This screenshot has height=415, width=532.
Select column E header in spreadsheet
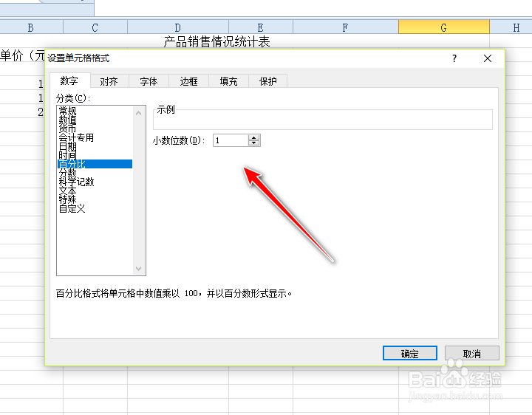pyautogui.click(x=261, y=27)
